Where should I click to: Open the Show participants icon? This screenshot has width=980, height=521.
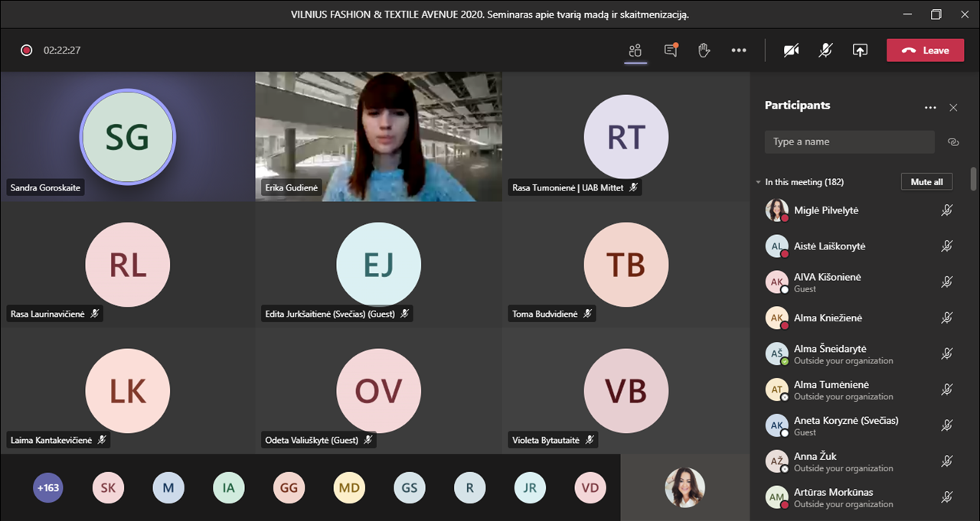(x=635, y=50)
